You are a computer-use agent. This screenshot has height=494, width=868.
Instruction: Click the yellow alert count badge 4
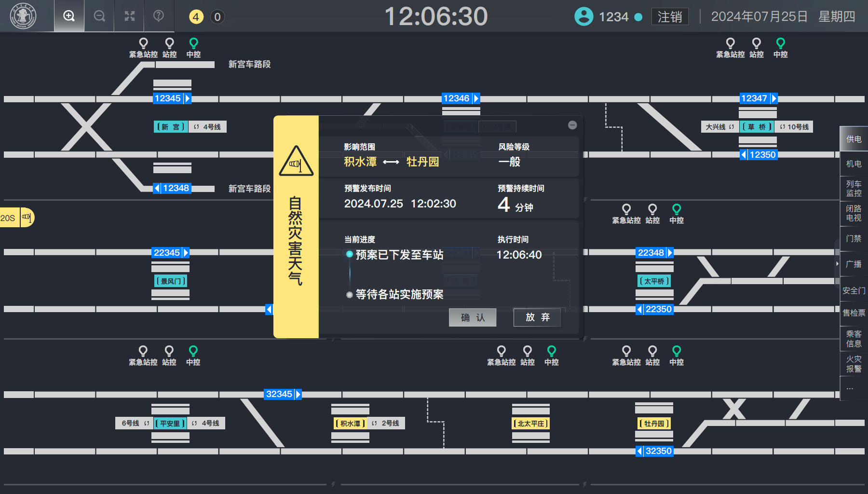196,17
